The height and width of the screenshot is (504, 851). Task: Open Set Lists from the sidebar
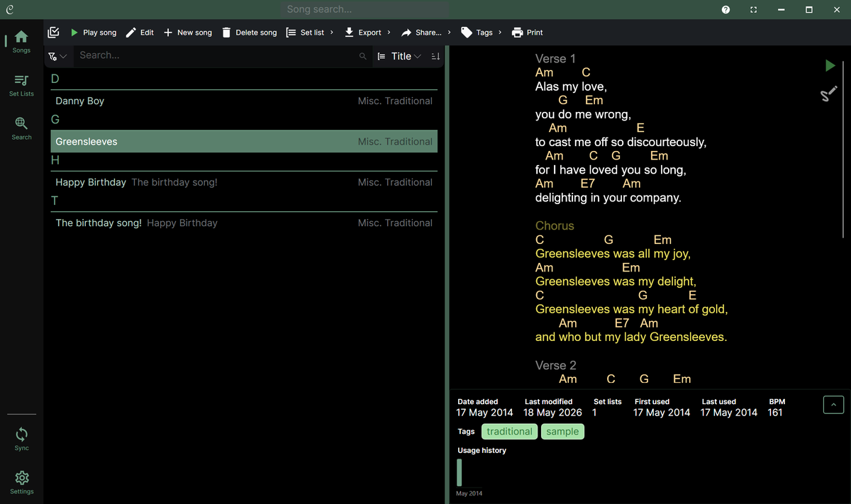(x=21, y=85)
